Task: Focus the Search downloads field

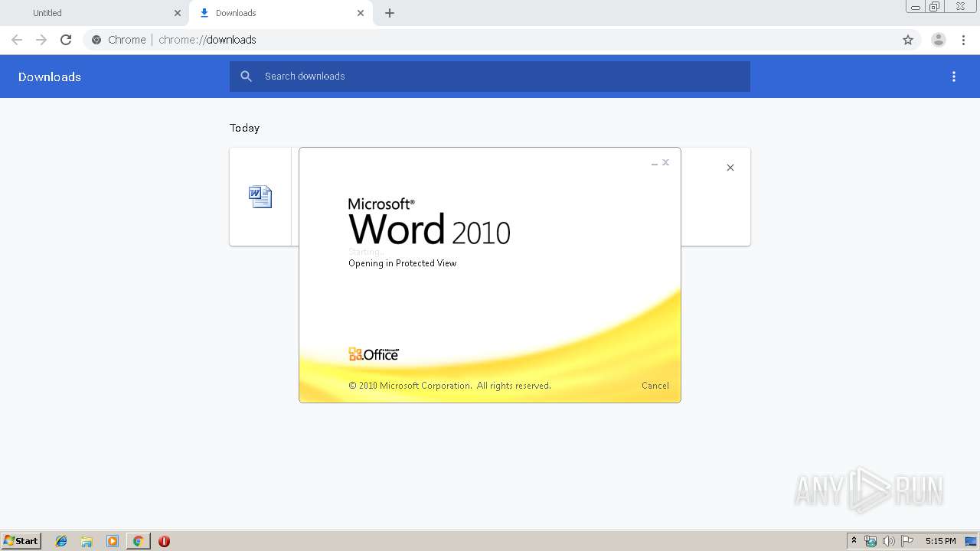Action: point(490,77)
